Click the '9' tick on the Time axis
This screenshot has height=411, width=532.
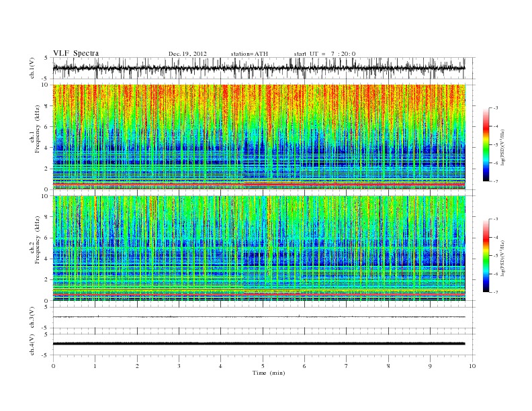coord(430,366)
